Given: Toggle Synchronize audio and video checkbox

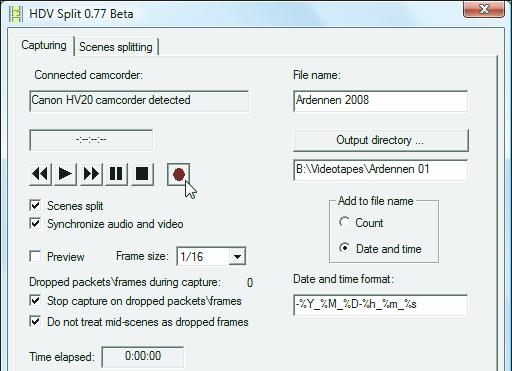Looking at the screenshot, I should [x=35, y=223].
